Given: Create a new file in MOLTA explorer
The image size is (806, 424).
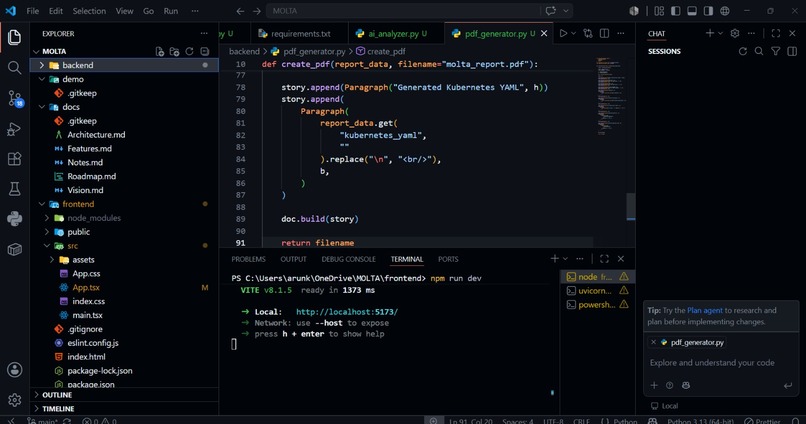Looking at the screenshot, I should [160, 51].
